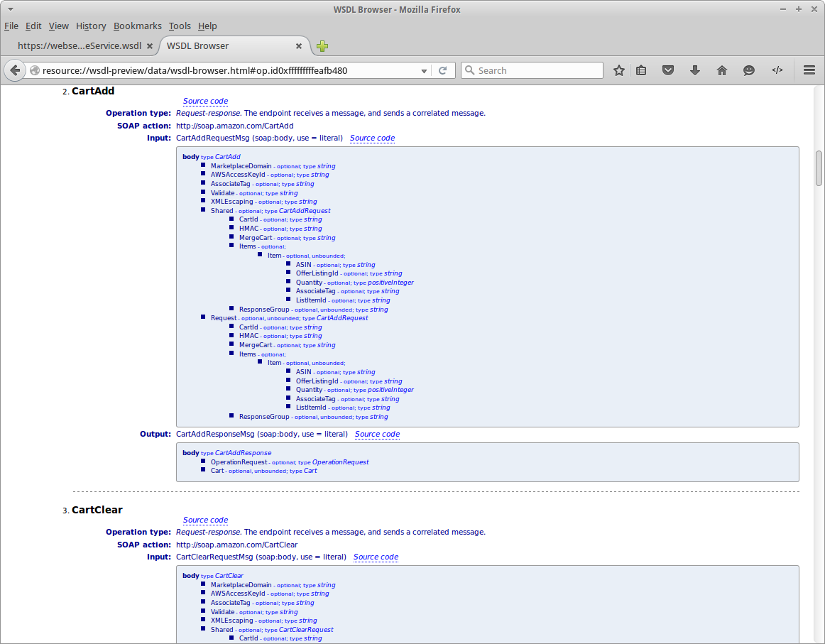Screen dimensions: 825x644
Task: Click OperationRequest type link in CartAdd output
Action: coord(340,462)
